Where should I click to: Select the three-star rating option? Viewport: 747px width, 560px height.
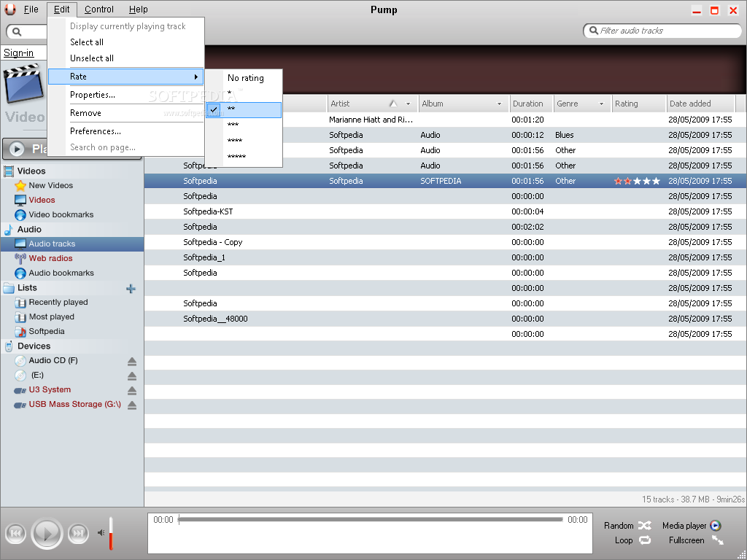coord(244,125)
